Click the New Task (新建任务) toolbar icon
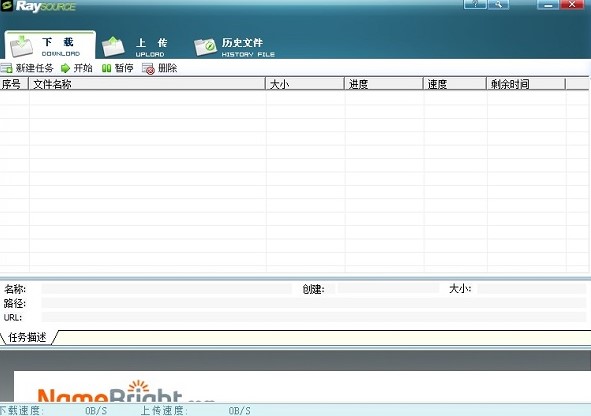591x416 pixels. (x=6, y=68)
